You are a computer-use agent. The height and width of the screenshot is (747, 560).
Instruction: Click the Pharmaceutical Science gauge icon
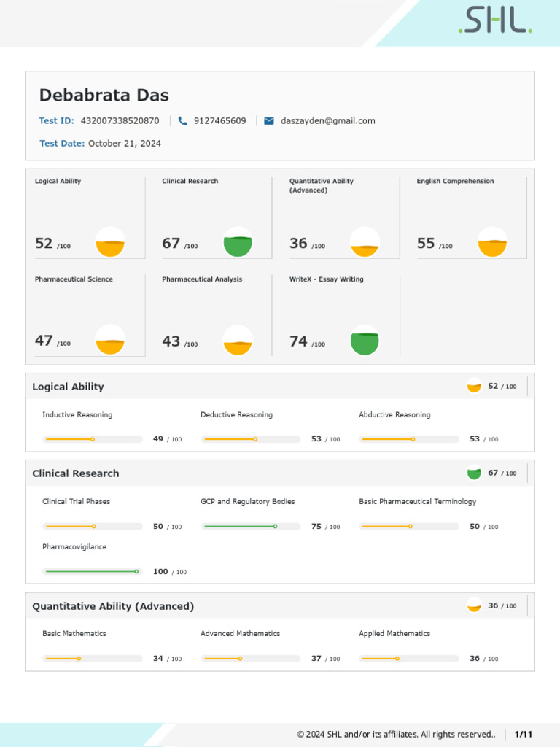click(x=110, y=340)
